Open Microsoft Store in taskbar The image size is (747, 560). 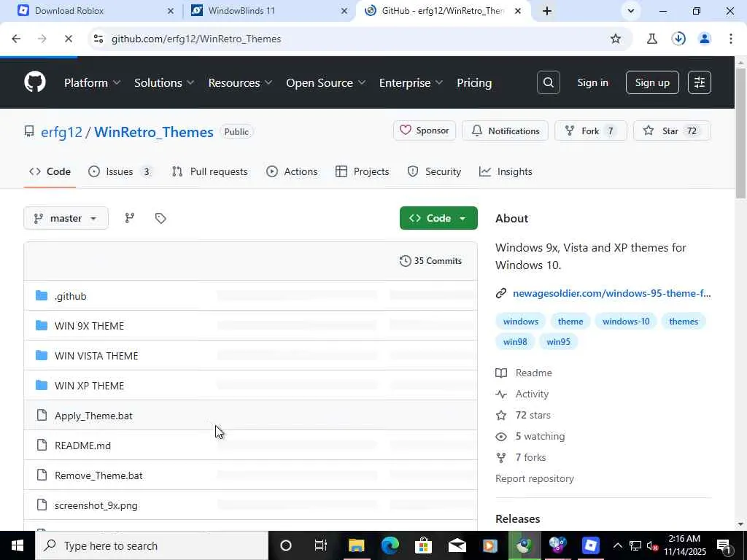pyautogui.click(x=423, y=545)
